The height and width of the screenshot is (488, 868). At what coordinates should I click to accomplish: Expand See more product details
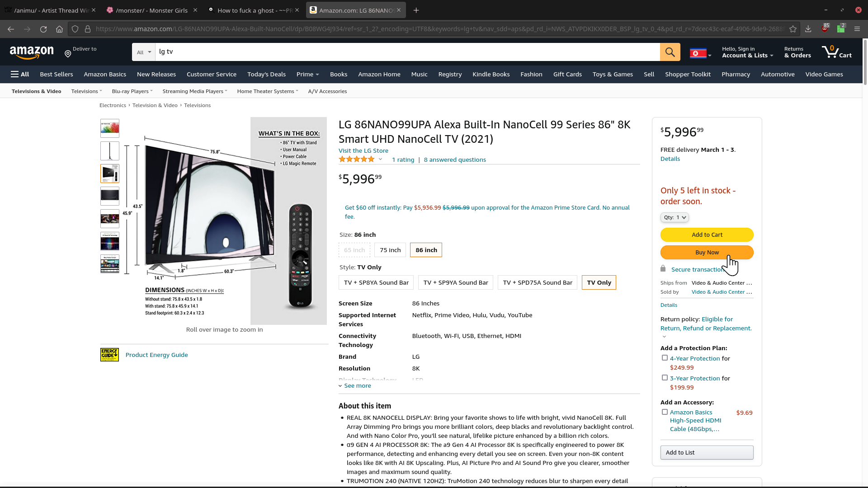point(357,386)
